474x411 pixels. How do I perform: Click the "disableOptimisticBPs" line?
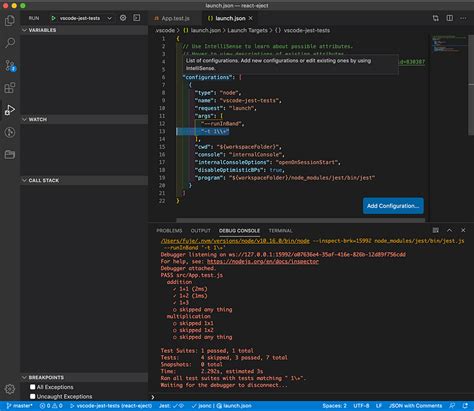point(240,170)
